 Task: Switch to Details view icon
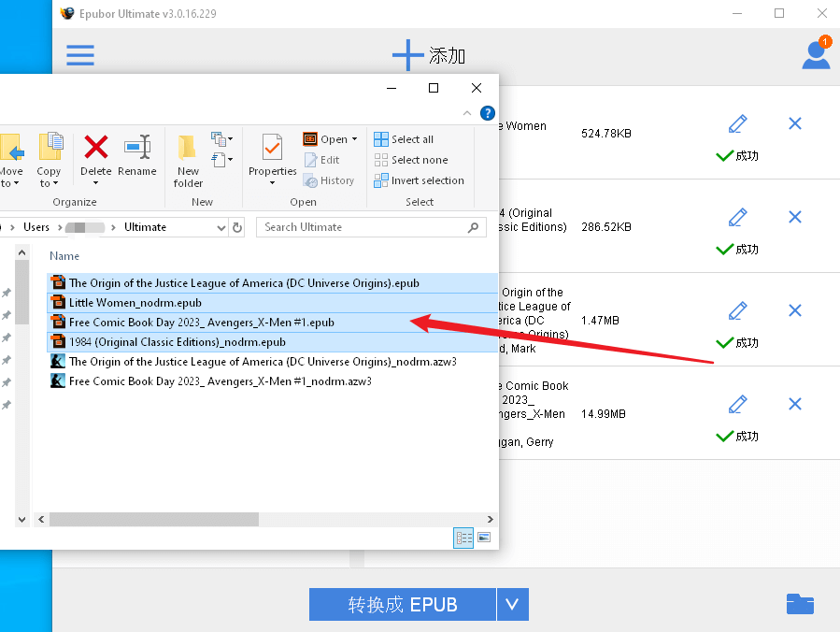463,538
